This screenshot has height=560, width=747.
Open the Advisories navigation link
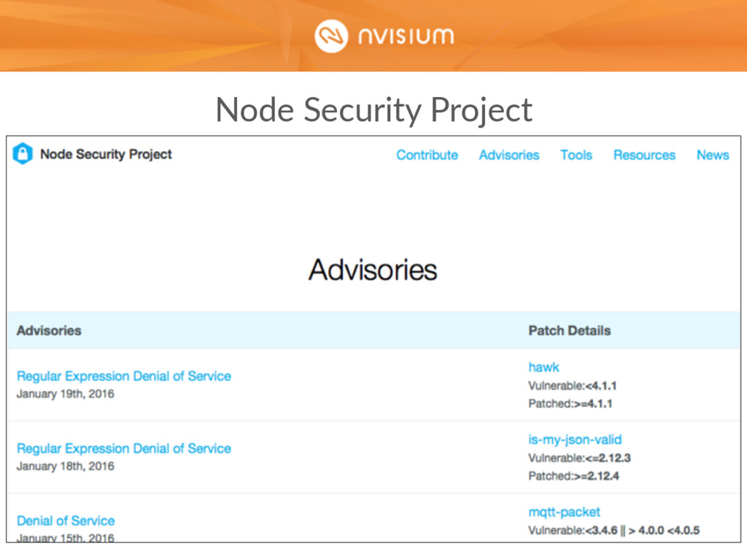[x=508, y=155]
